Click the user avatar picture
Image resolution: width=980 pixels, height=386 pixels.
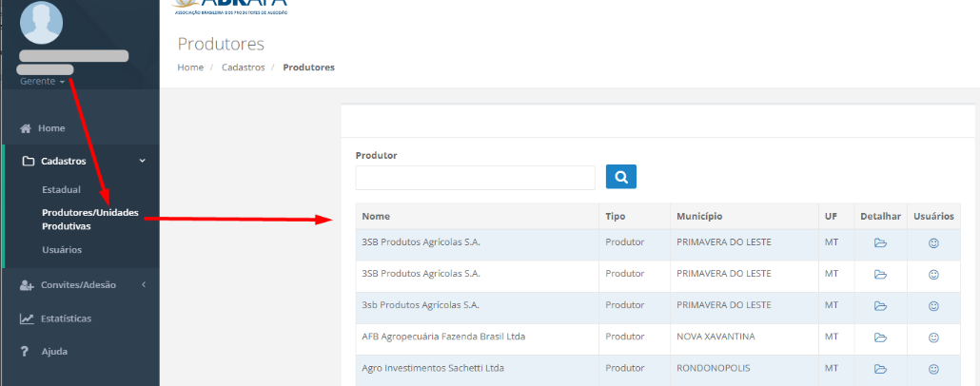pos(41,23)
